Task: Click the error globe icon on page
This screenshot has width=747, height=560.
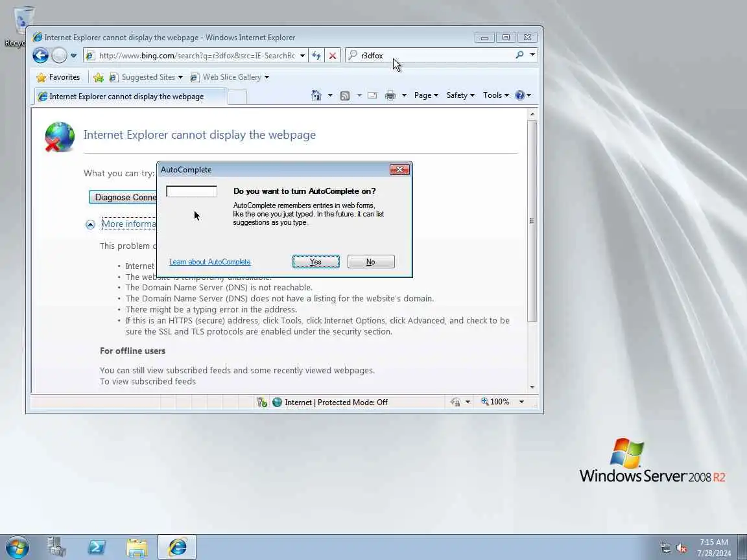Action: 60,137
